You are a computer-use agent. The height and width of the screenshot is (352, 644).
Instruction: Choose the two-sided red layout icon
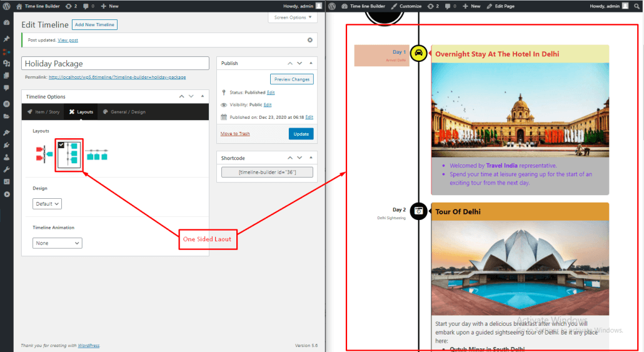pos(44,154)
